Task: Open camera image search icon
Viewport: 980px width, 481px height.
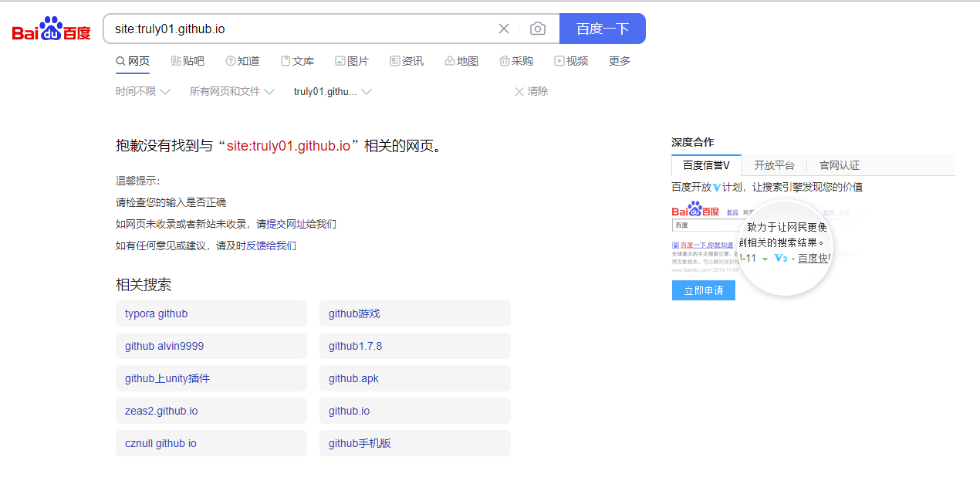Action: click(538, 29)
